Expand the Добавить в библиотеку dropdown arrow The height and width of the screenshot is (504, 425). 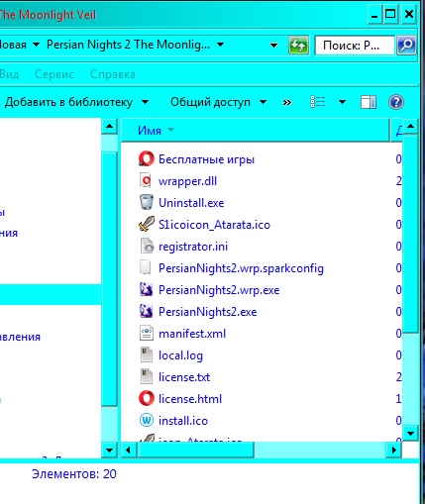pos(145,102)
